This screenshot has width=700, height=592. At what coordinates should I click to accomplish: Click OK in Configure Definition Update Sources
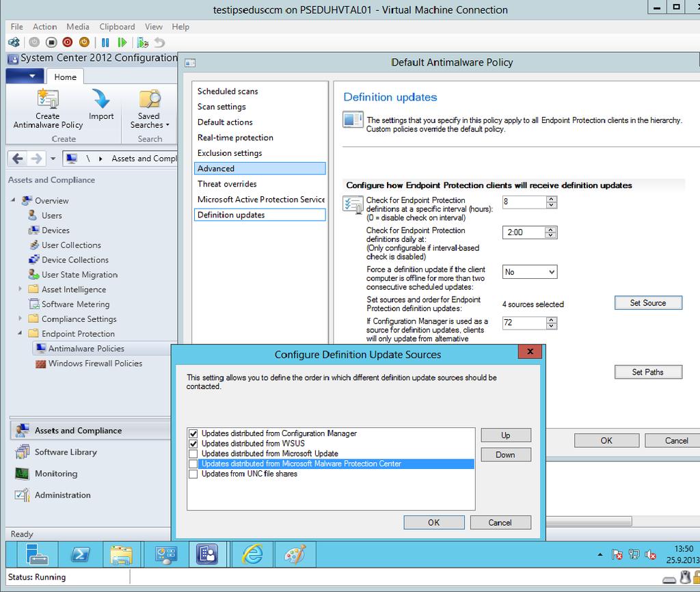[434, 522]
